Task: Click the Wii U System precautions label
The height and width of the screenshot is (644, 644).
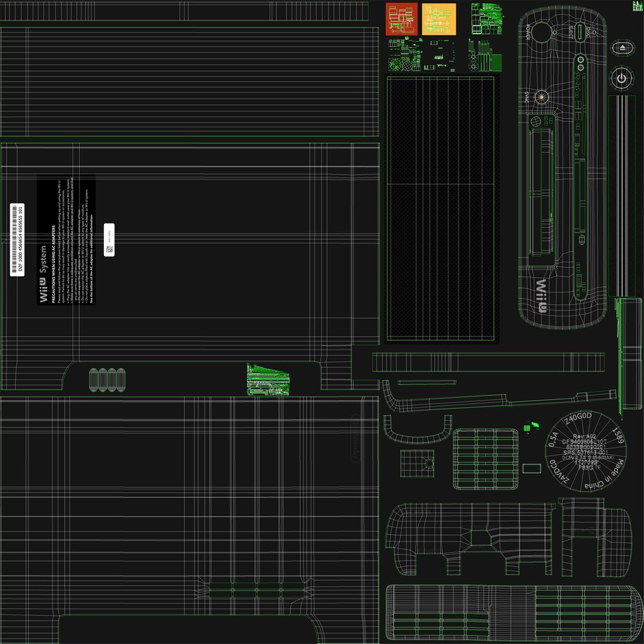Action: point(66,240)
